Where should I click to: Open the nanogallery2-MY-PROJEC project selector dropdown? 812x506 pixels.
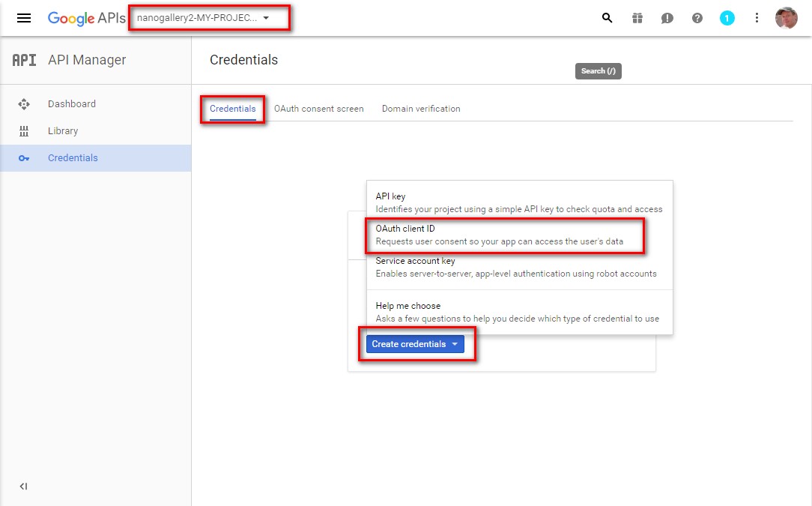tap(203, 18)
